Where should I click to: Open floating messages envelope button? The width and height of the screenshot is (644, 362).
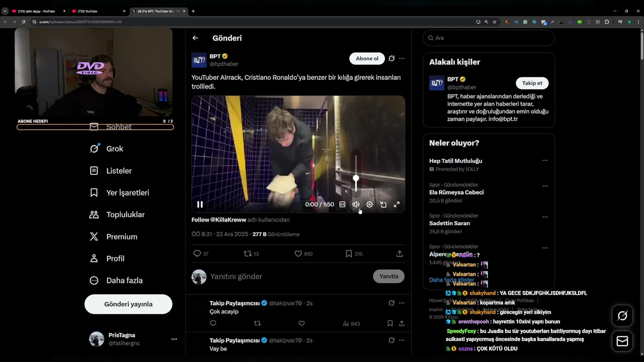coord(622,341)
